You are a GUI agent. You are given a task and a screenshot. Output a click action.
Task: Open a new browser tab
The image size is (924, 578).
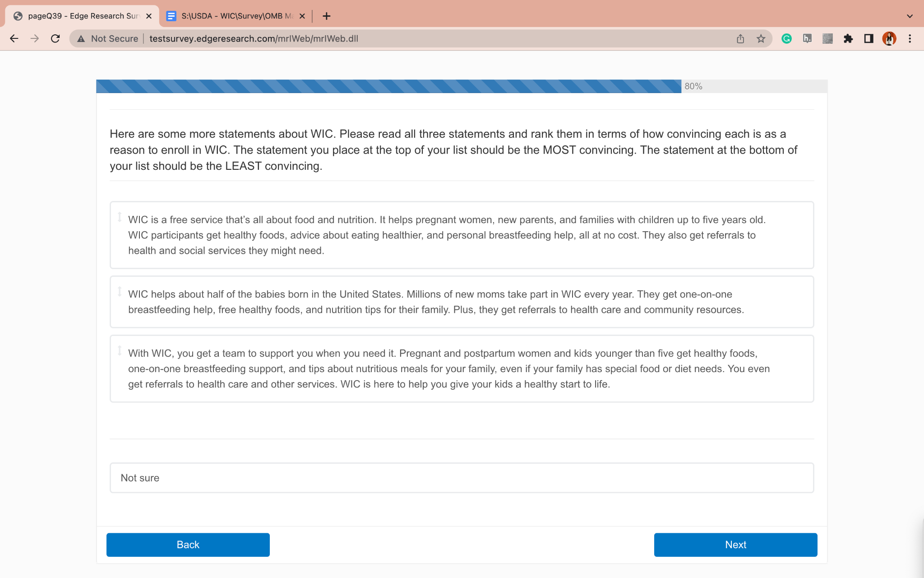point(327,16)
